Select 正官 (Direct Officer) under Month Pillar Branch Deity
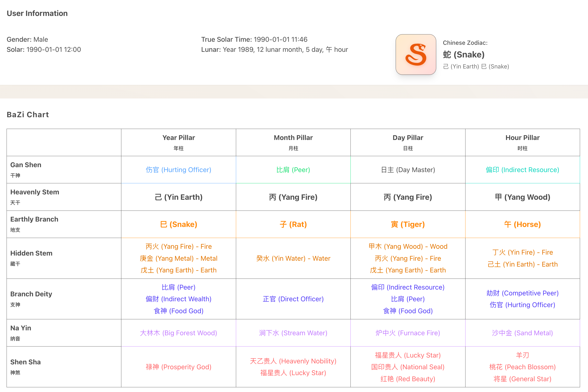This screenshot has width=588, height=392. [x=293, y=299]
